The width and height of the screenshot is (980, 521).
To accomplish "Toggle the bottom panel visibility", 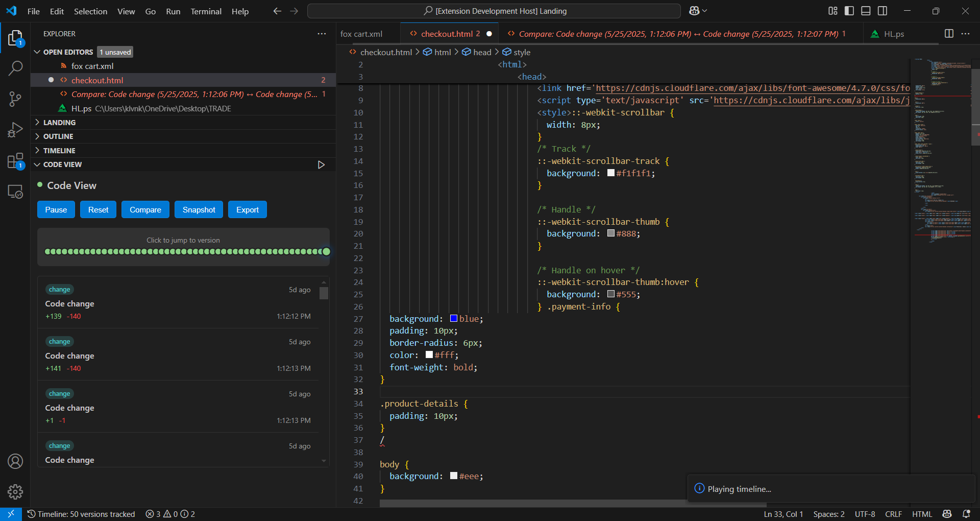I will [x=866, y=11].
